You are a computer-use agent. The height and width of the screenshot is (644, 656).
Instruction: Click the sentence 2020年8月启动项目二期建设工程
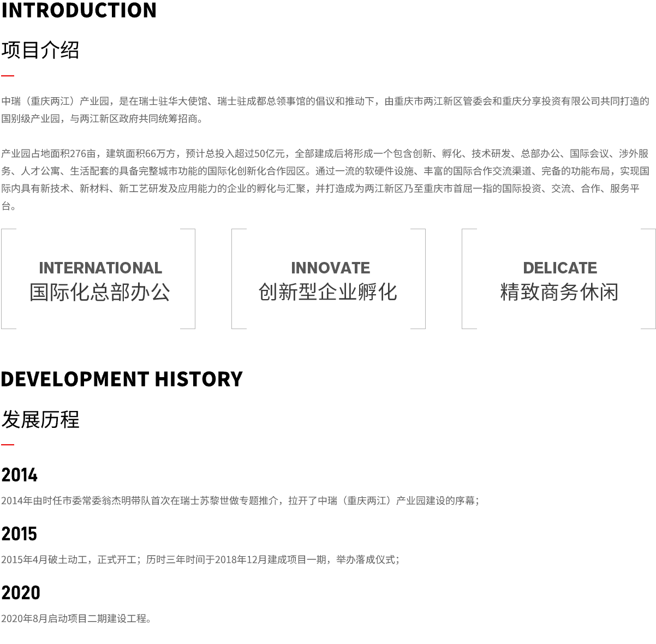(x=76, y=618)
